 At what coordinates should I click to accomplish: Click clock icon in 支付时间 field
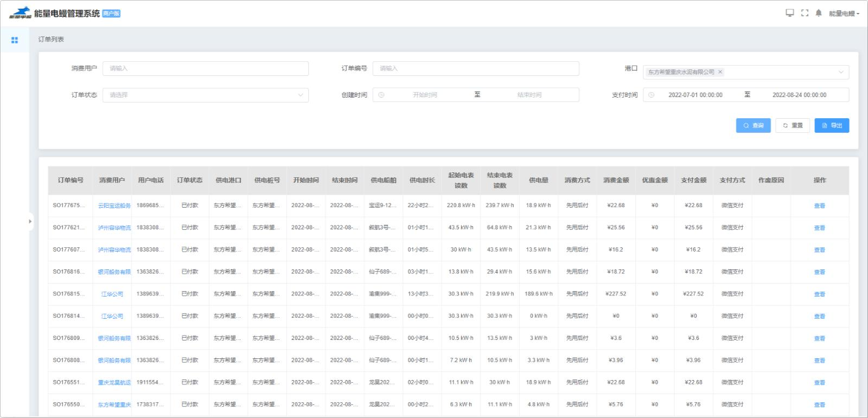[652, 95]
